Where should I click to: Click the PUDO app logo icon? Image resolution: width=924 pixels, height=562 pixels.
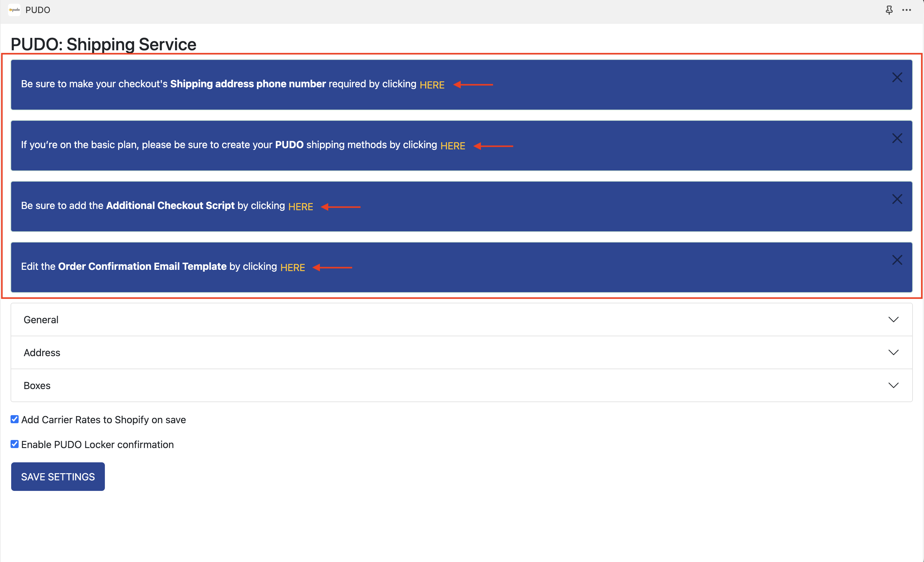coord(14,10)
